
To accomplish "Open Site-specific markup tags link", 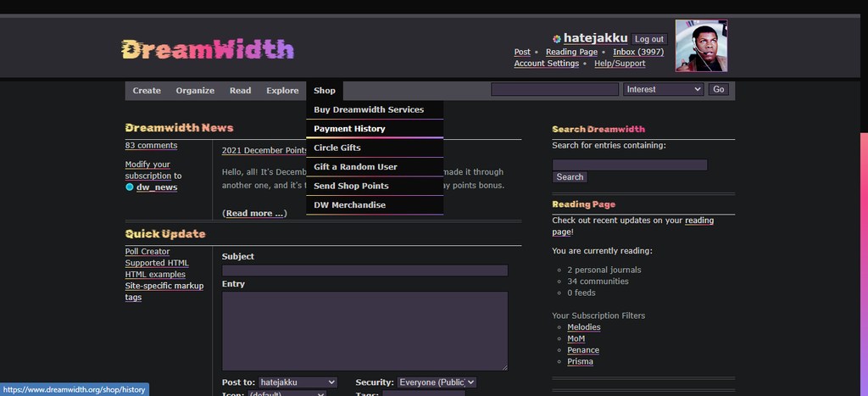I will (x=164, y=292).
